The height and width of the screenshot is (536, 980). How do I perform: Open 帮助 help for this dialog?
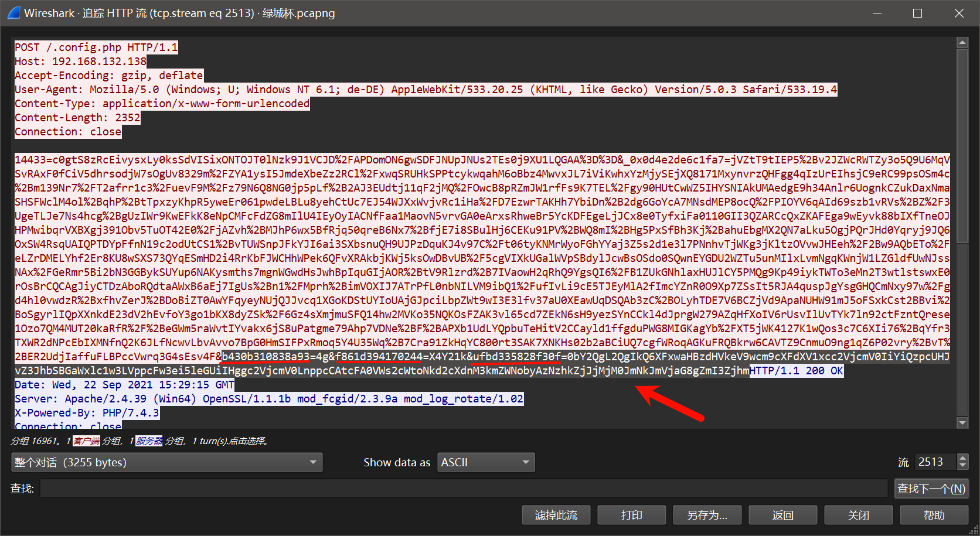[x=934, y=515]
